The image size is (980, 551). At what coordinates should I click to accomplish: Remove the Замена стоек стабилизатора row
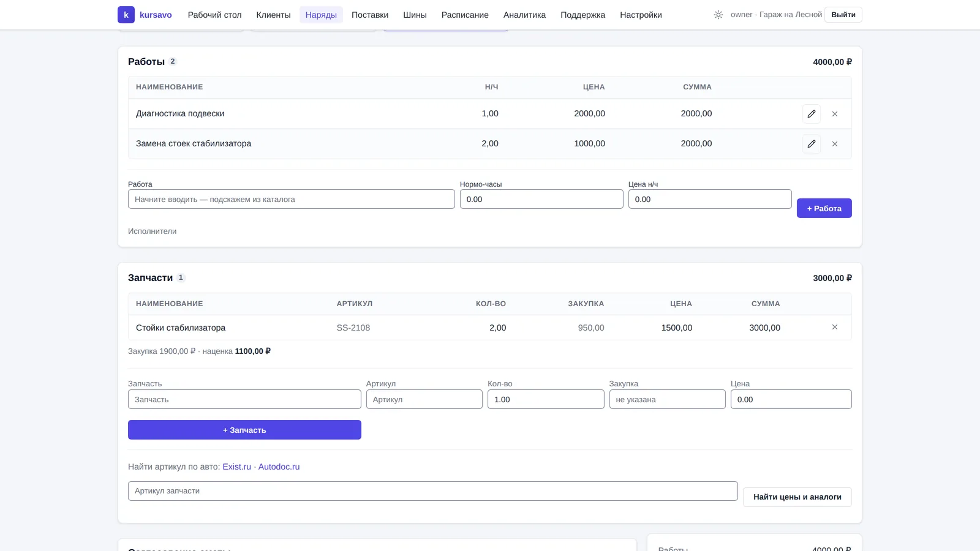tap(835, 144)
